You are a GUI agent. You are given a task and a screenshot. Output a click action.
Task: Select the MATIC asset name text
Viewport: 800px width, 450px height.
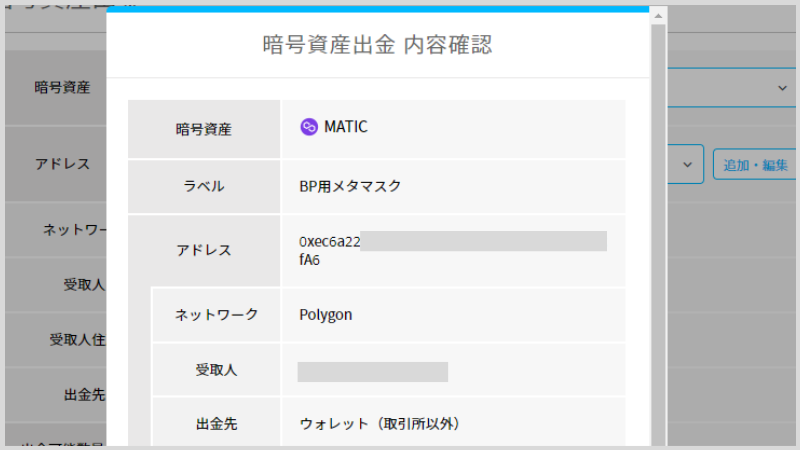[x=345, y=127]
